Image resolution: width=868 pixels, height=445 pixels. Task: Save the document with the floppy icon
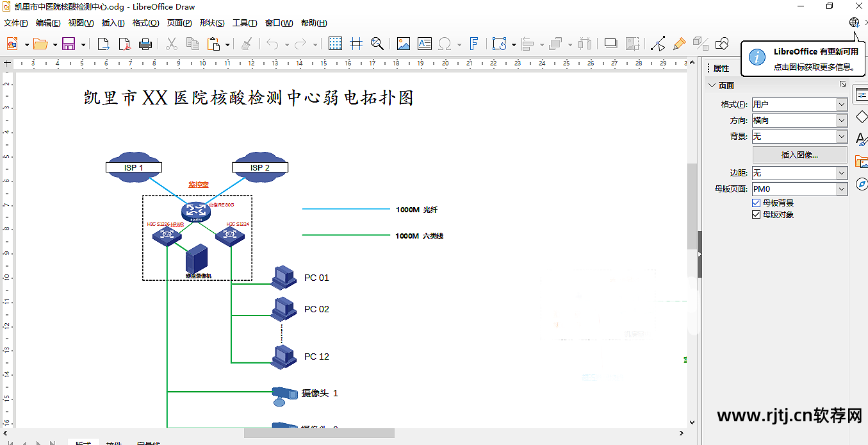pos(69,44)
